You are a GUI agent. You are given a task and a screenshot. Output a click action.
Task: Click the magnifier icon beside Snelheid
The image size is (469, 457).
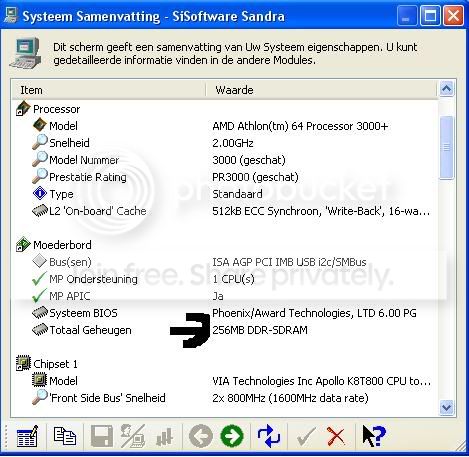(40, 142)
